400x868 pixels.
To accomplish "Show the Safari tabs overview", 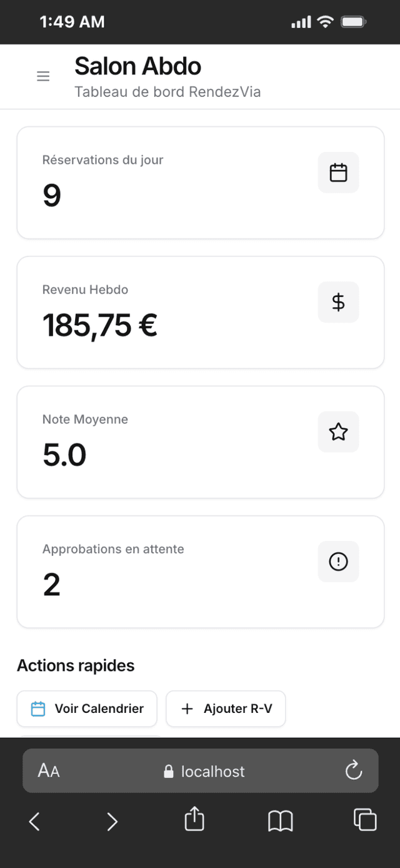I will pos(365,820).
